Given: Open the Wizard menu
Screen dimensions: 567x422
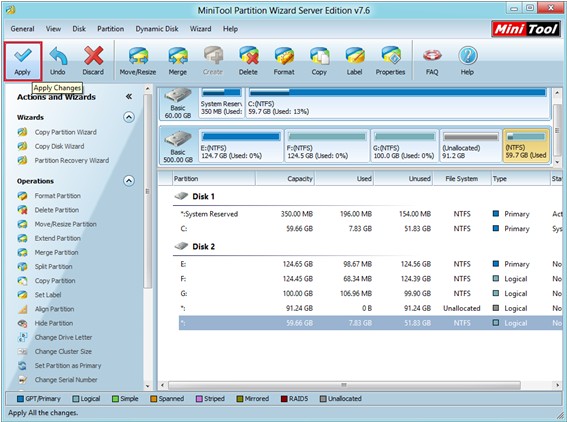Looking at the screenshot, I should (x=200, y=29).
